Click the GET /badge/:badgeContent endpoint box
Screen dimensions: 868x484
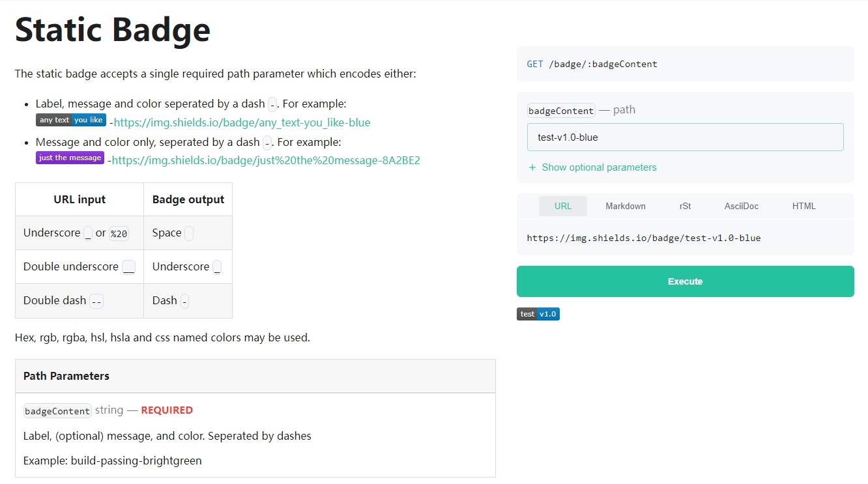click(x=685, y=64)
